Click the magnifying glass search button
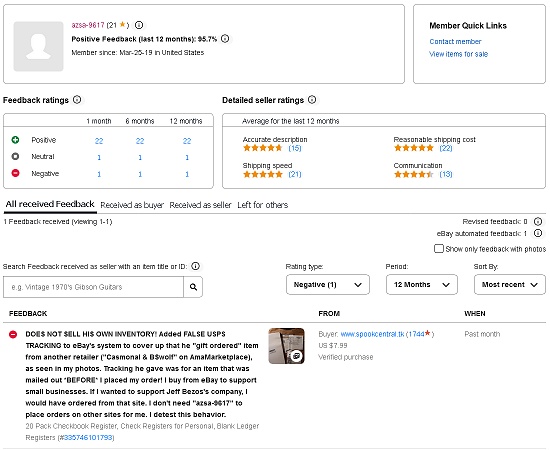Screen dimensions: 550x450 193,287
